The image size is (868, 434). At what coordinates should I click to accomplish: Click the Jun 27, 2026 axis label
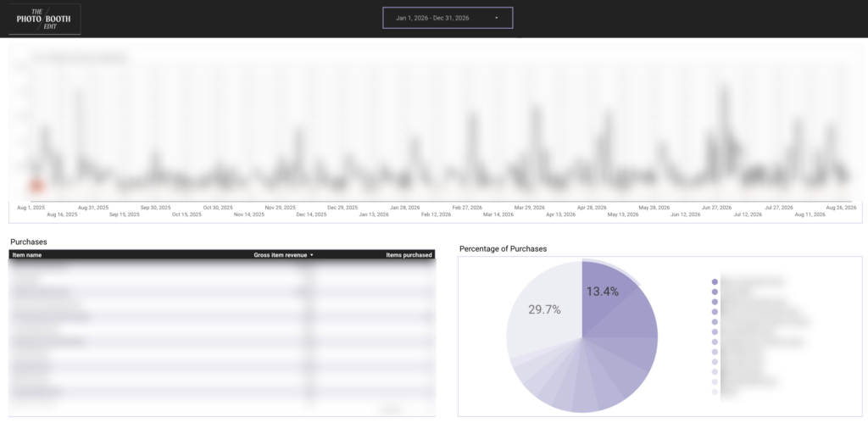click(x=716, y=208)
